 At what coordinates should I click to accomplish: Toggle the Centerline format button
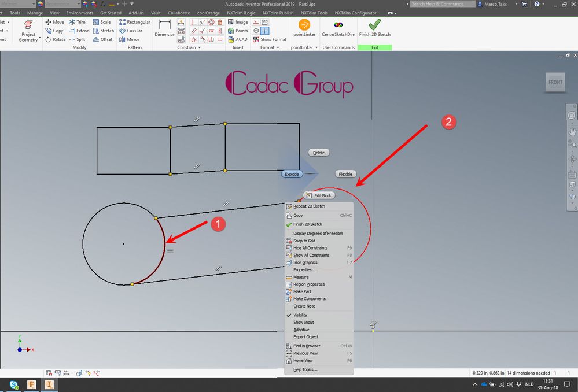(x=256, y=31)
